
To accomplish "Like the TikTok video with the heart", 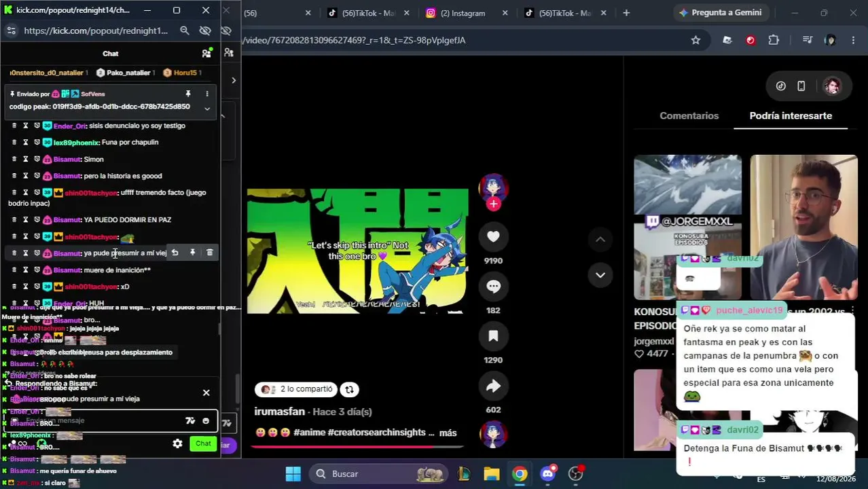I will [493, 236].
